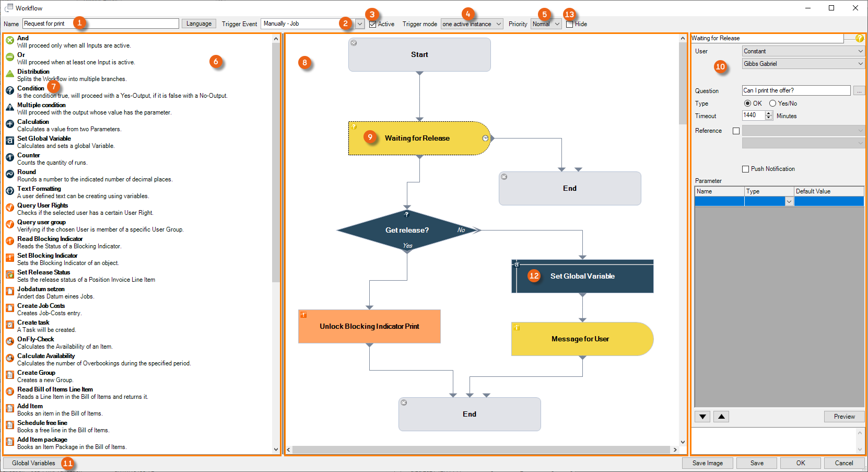The width and height of the screenshot is (868, 472).
Task: Enable the Push Notification checkbox
Action: point(745,169)
